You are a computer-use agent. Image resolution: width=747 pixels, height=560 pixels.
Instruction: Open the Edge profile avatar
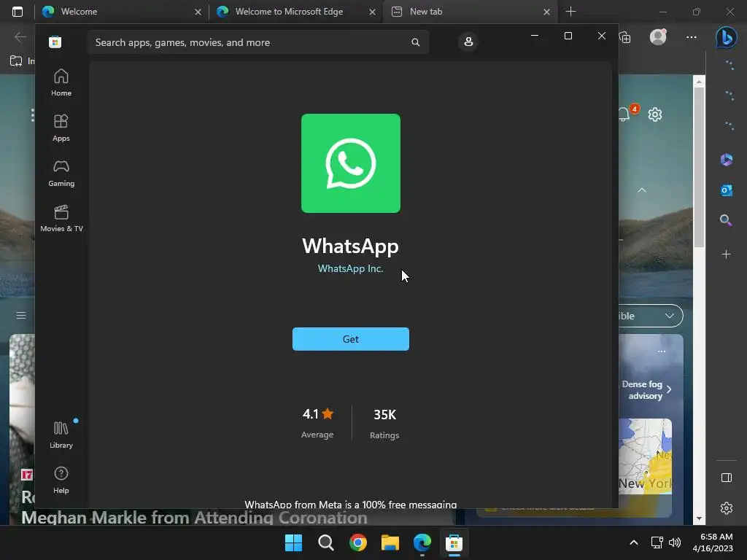(658, 36)
